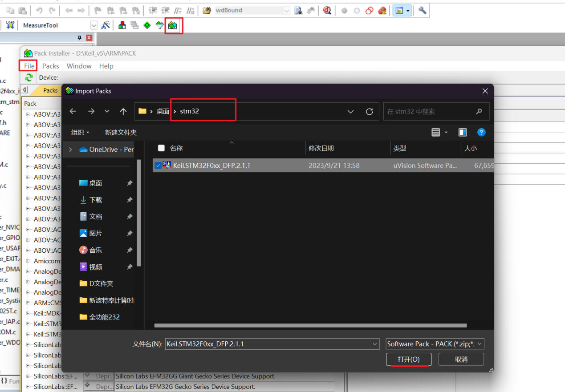Image resolution: width=565 pixels, height=392 pixels.
Task: Go up one folder level
Action: (123, 111)
